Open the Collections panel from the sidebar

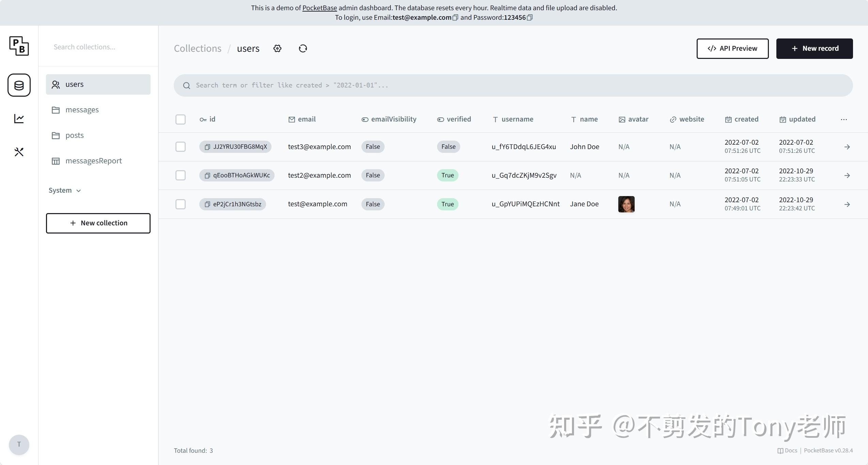click(19, 85)
